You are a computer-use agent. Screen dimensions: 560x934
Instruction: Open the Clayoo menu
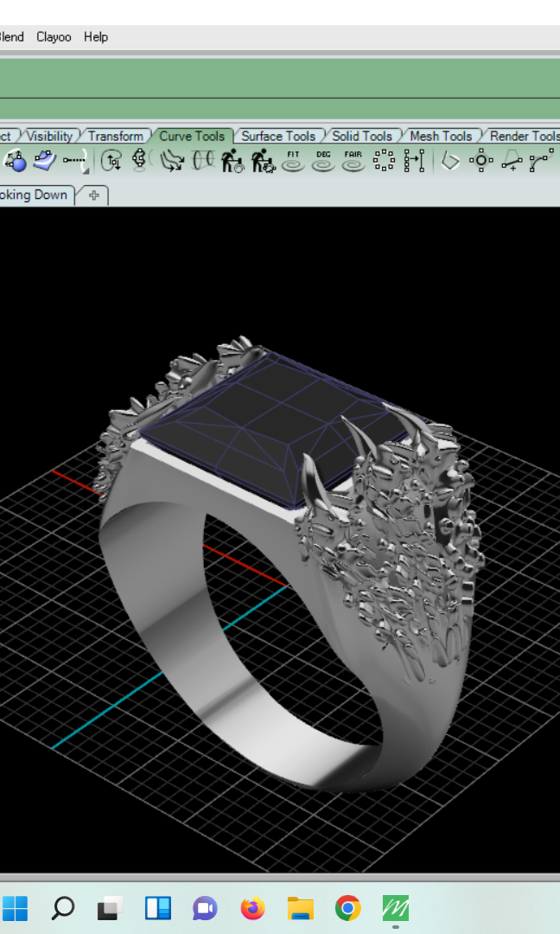54,36
